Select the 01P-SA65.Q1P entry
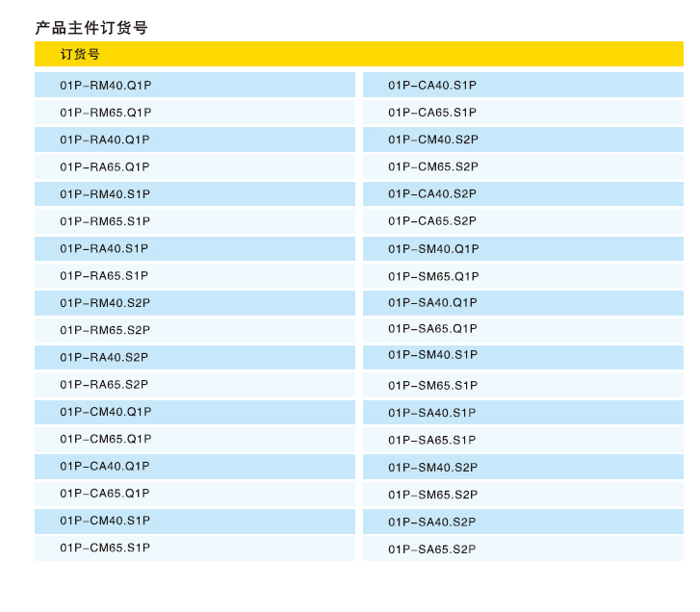The height and width of the screenshot is (612, 700). coord(432,329)
